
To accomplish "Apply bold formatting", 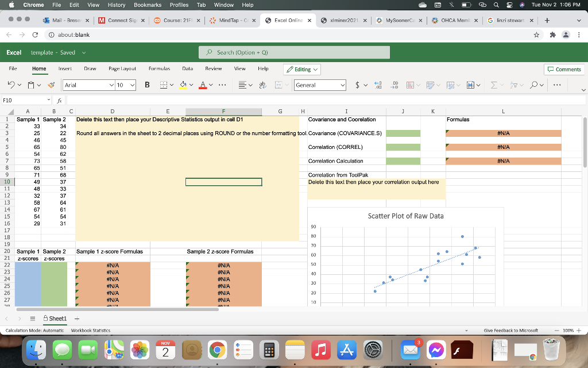I will [x=147, y=85].
